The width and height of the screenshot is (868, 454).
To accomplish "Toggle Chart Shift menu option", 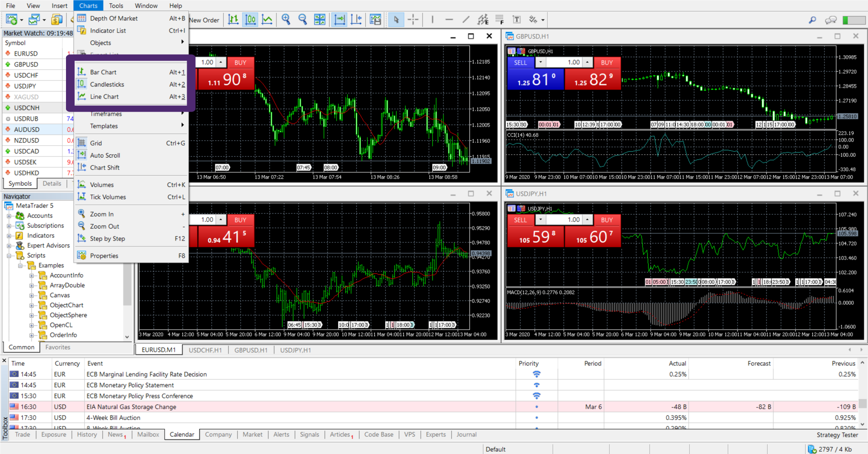I will [104, 168].
